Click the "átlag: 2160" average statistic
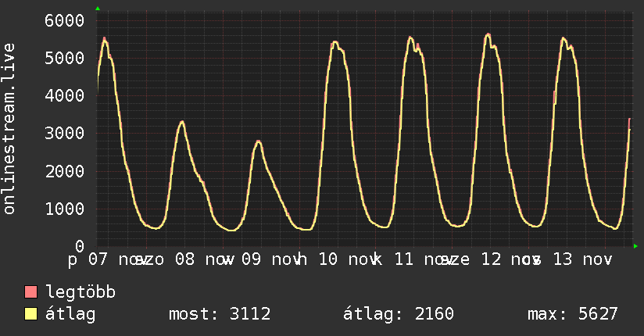This screenshot has height=336, width=644. point(399,315)
